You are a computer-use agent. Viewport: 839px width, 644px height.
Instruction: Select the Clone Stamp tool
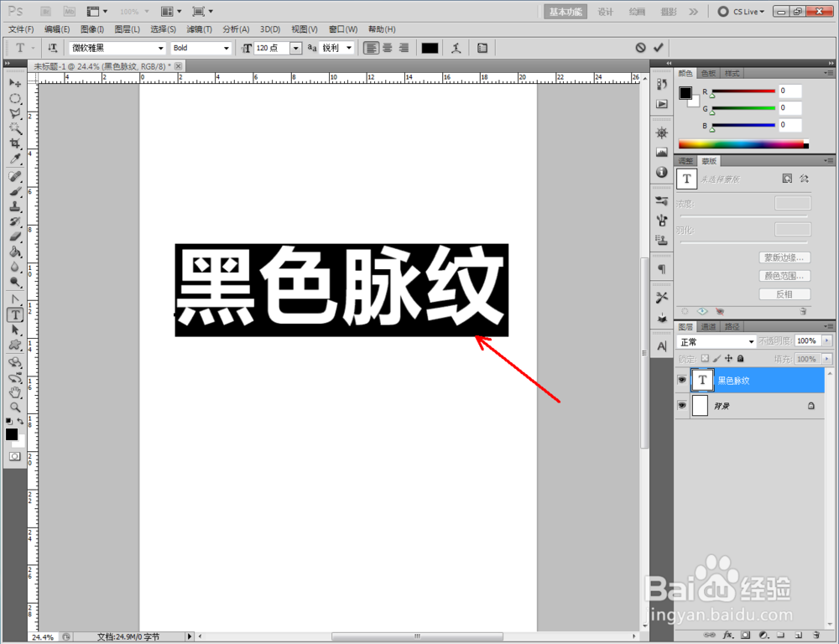click(15, 206)
